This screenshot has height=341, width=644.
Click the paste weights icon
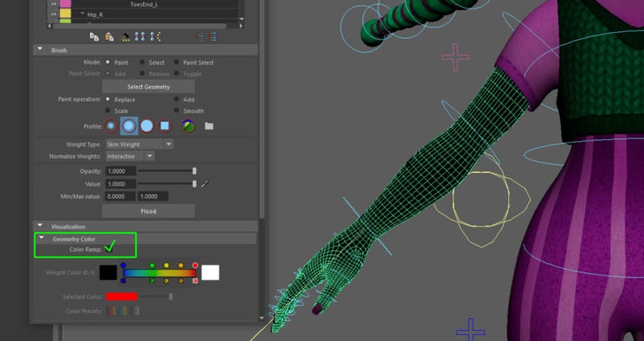click(109, 37)
